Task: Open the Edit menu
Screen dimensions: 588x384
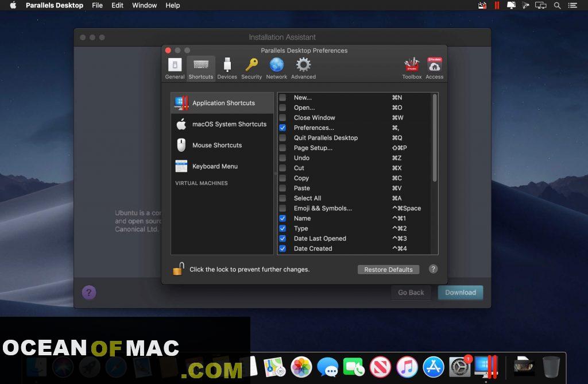Action: point(117,5)
